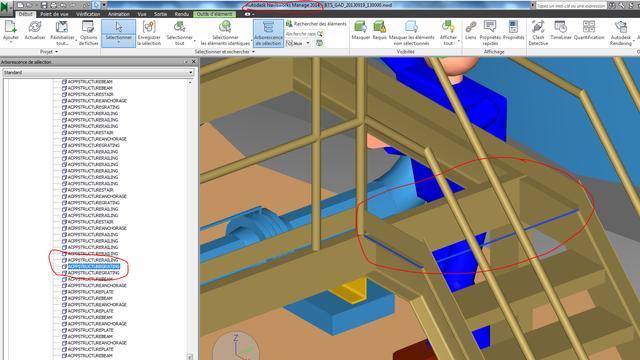Click the Actualiser refresh icon
This screenshot has height=360, width=640.
click(x=35, y=27)
